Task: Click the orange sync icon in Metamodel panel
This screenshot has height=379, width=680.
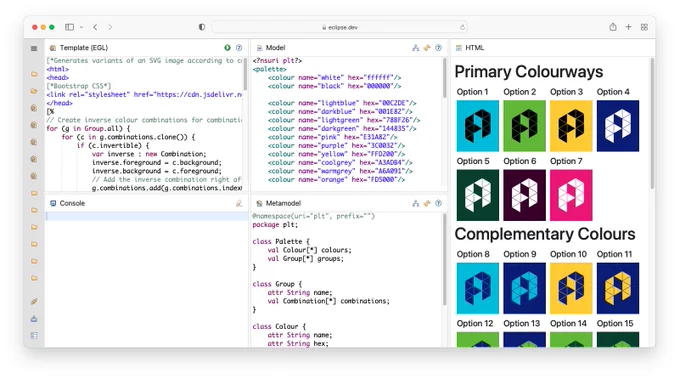Action: [427, 203]
